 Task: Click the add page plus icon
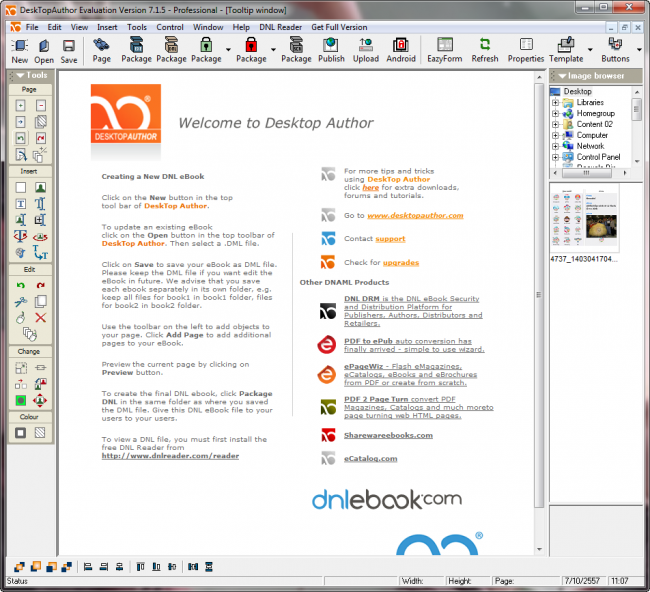point(20,105)
